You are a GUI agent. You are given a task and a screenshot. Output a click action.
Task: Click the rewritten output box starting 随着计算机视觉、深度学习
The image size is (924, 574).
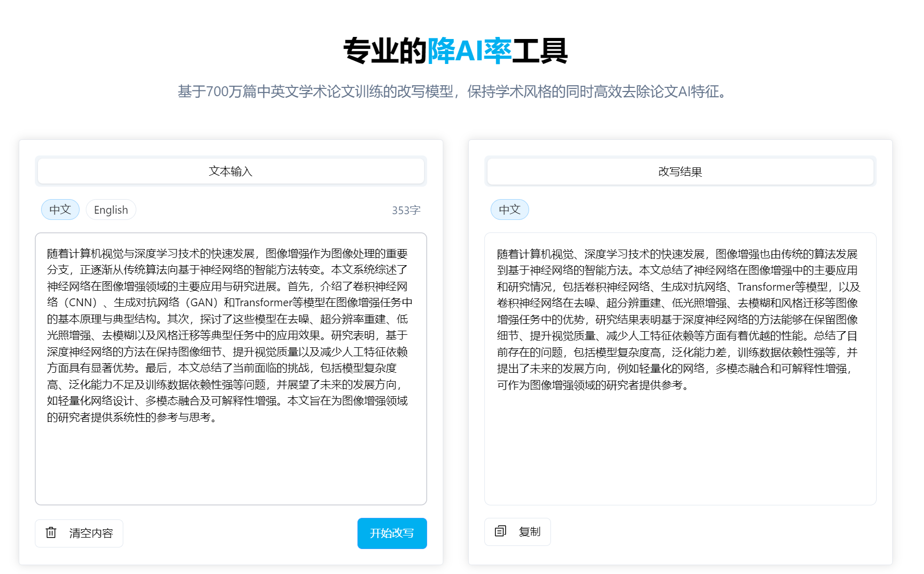tap(680, 369)
